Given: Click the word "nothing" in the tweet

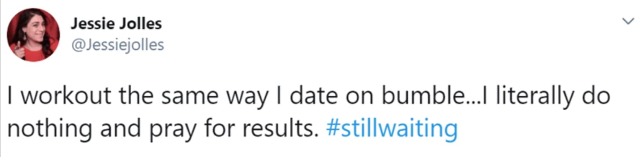Looking at the screenshot, I should [x=49, y=128].
